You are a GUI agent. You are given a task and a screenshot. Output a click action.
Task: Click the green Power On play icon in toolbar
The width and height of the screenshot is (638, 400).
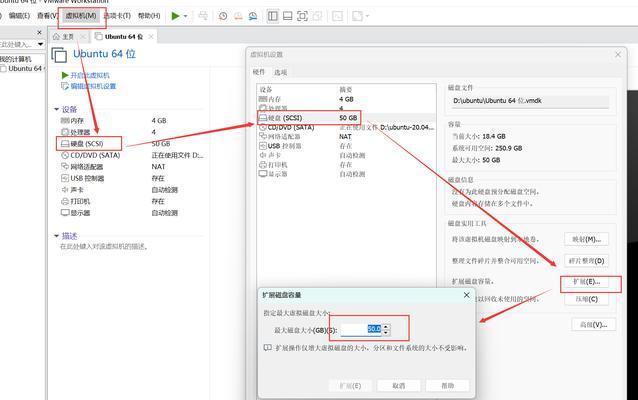point(175,16)
